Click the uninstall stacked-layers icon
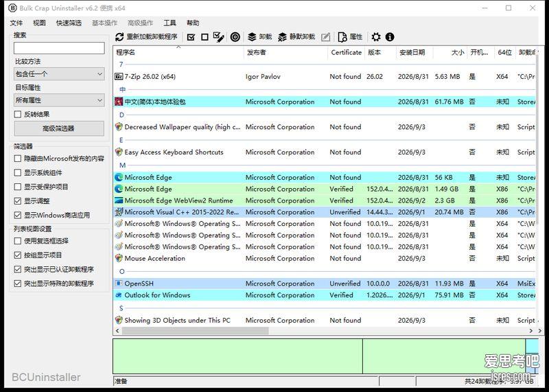Image resolution: width=549 pixels, height=392 pixels. (252, 37)
